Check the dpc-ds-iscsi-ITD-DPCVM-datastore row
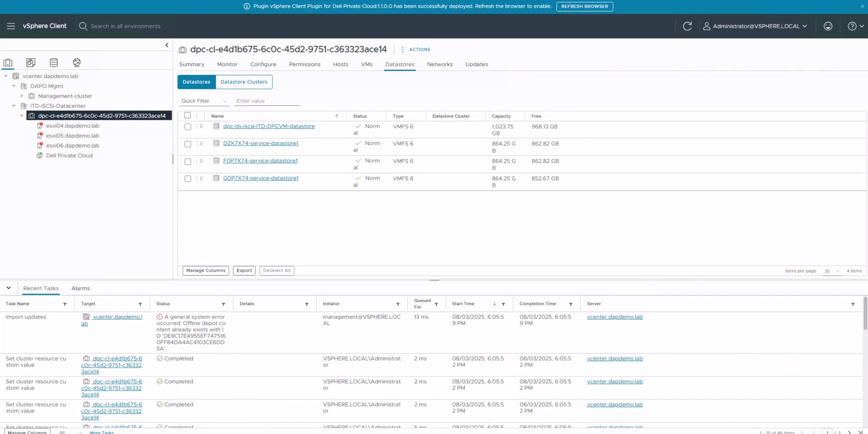The width and height of the screenshot is (868, 434). (x=188, y=127)
